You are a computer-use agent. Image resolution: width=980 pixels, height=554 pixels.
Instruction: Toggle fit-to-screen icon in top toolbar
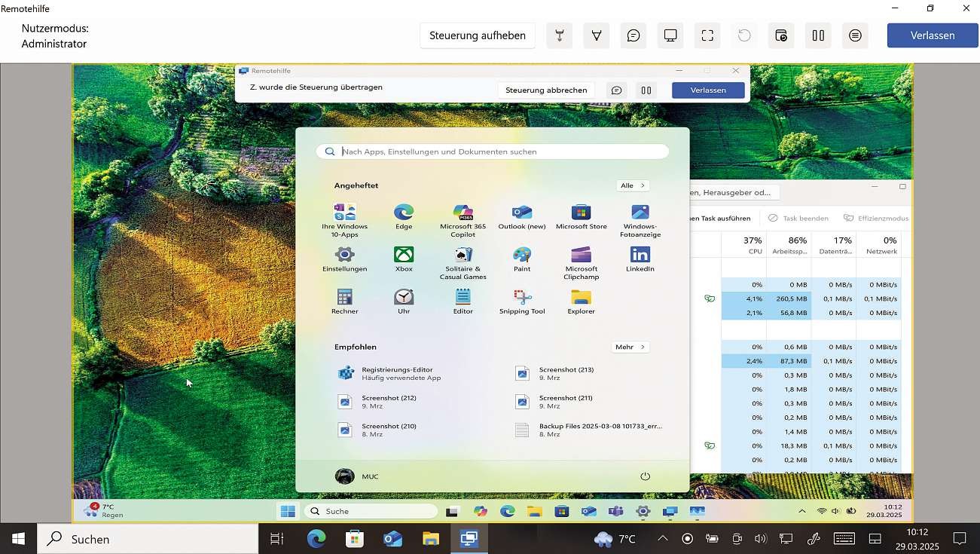coord(707,35)
